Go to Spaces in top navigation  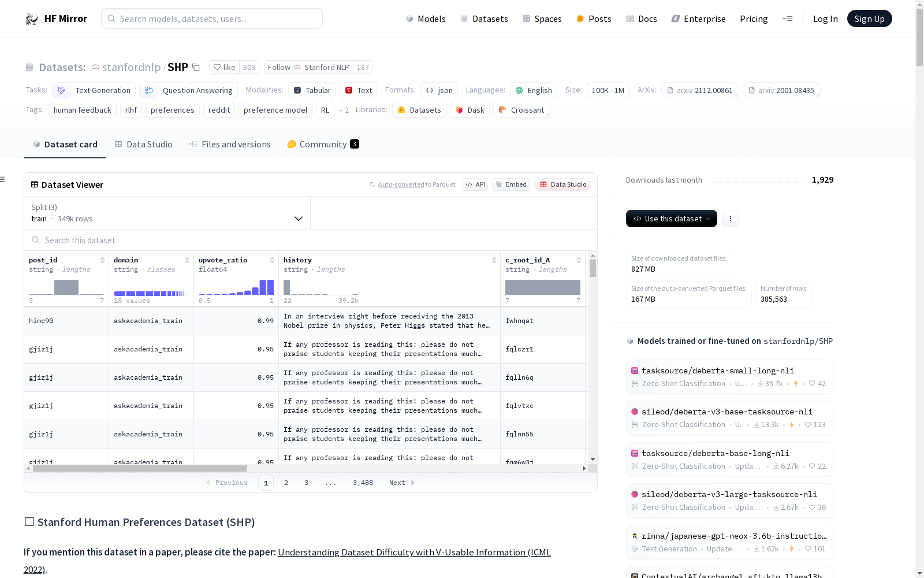click(x=542, y=18)
